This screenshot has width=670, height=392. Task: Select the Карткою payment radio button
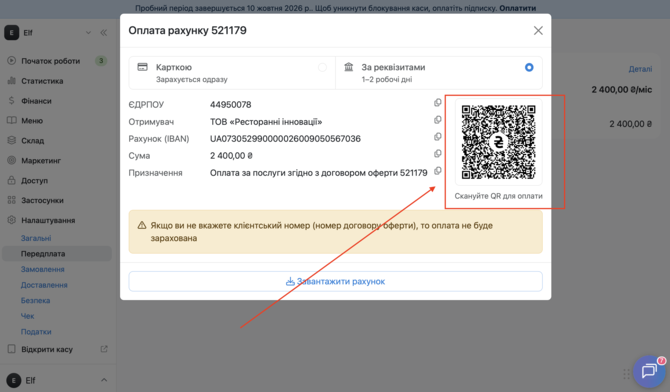click(x=322, y=68)
